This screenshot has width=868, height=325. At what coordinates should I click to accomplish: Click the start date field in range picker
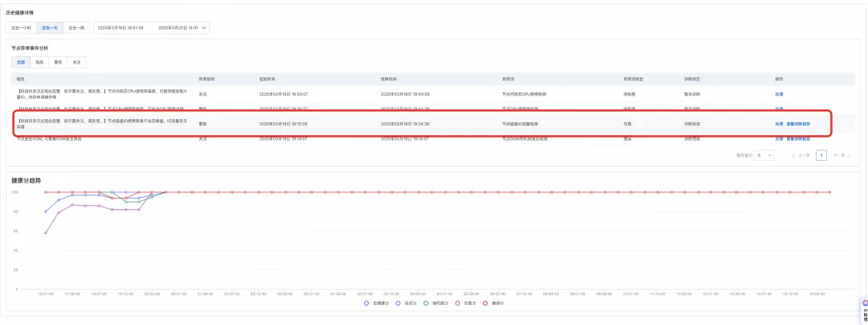click(121, 27)
